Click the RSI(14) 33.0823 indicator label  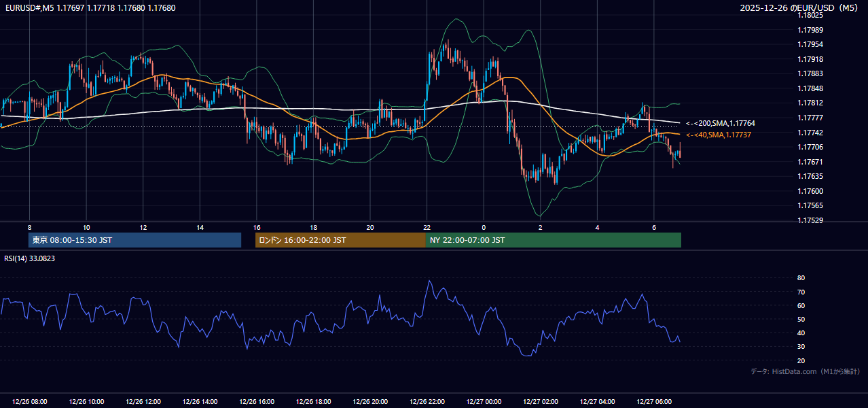(x=30, y=258)
